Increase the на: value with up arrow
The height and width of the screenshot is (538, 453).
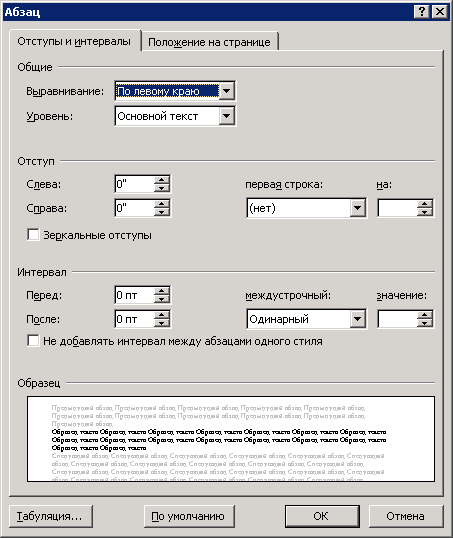point(425,204)
